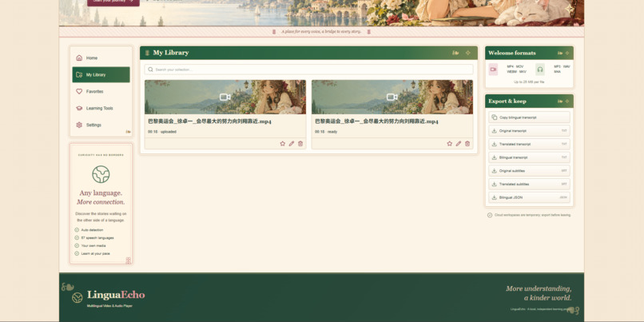Viewport: 644px width, 322px height.
Task: Open the thumbnail of the 'uploaded' video card
Action: pyautogui.click(x=225, y=97)
